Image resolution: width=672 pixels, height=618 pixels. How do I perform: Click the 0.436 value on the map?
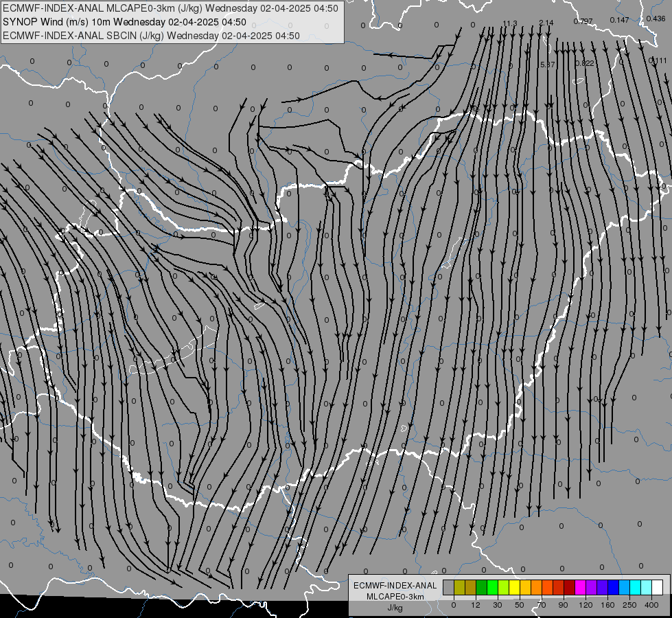pyautogui.click(x=656, y=19)
